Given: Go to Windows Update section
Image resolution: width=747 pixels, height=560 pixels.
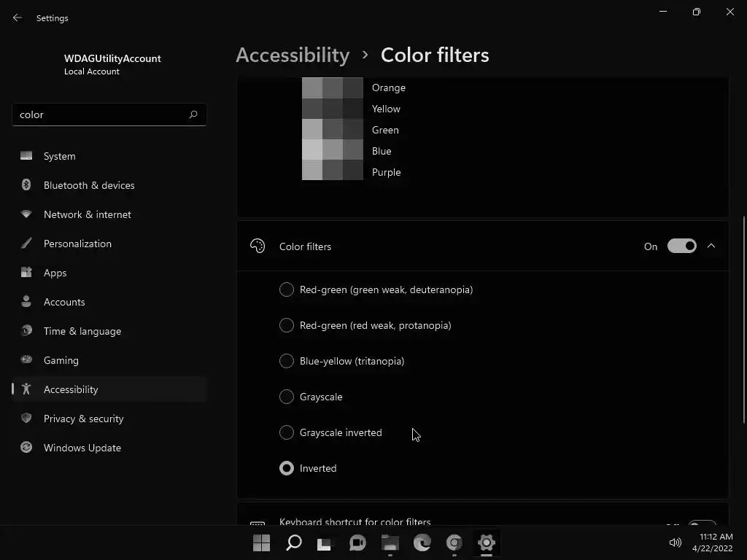Looking at the screenshot, I should 82,448.
